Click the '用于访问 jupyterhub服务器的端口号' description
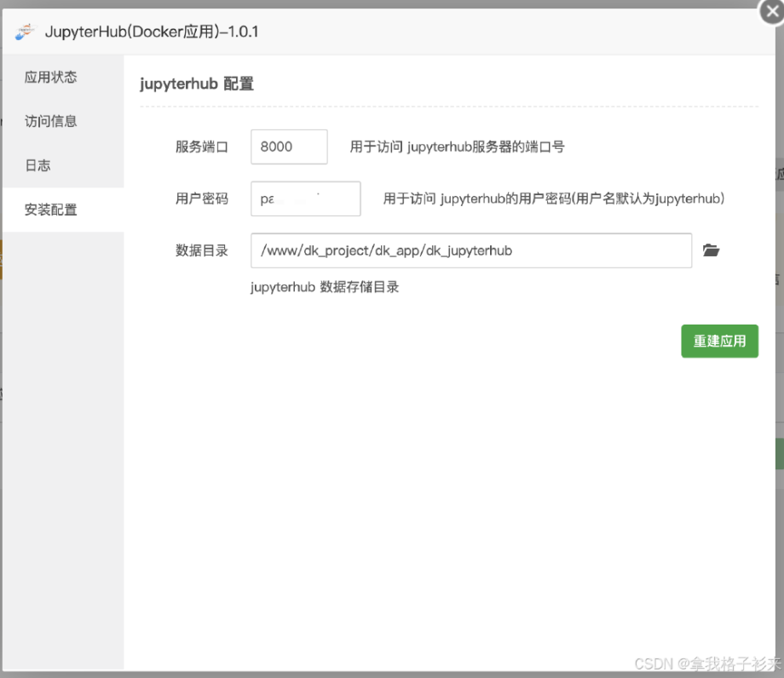 pos(457,147)
